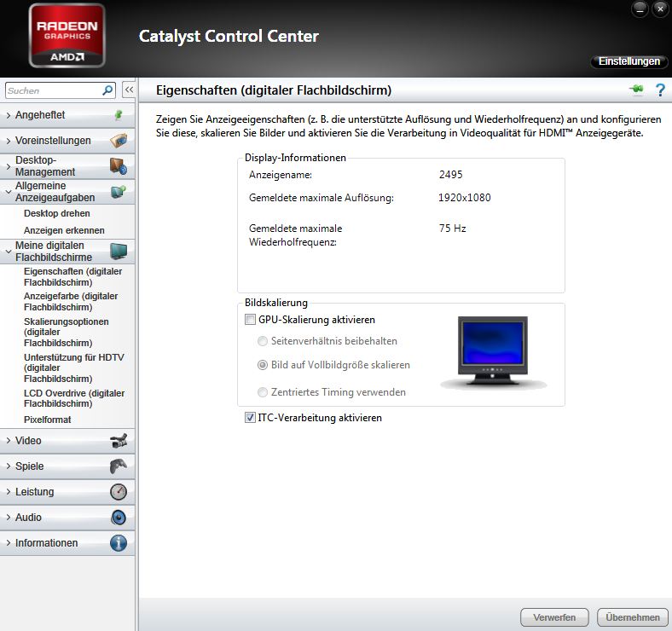
Task: Click the Radeon Graphics AMD logo
Action: pyautogui.click(x=67, y=36)
